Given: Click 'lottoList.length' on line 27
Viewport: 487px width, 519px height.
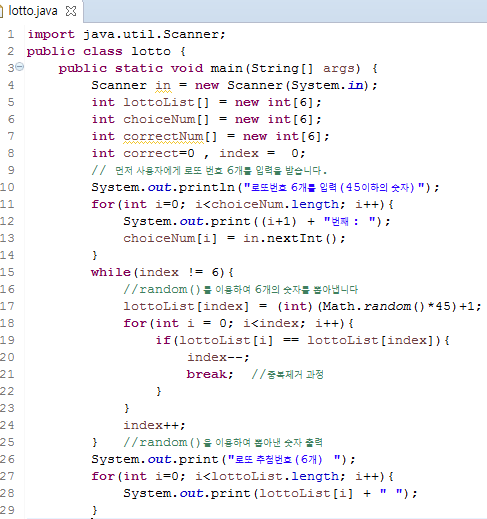Looking at the screenshot, I should point(275,476).
